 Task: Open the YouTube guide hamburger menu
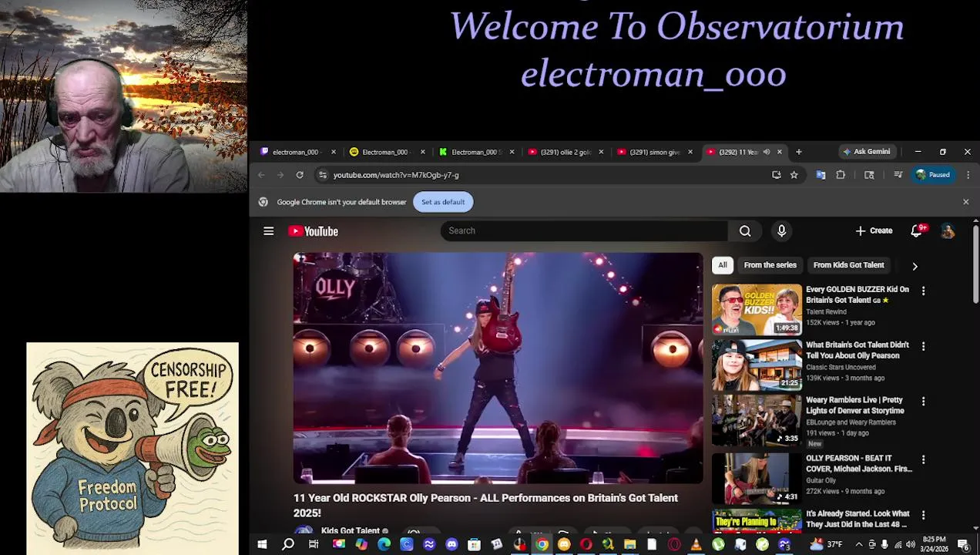click(x=268, y=231)
